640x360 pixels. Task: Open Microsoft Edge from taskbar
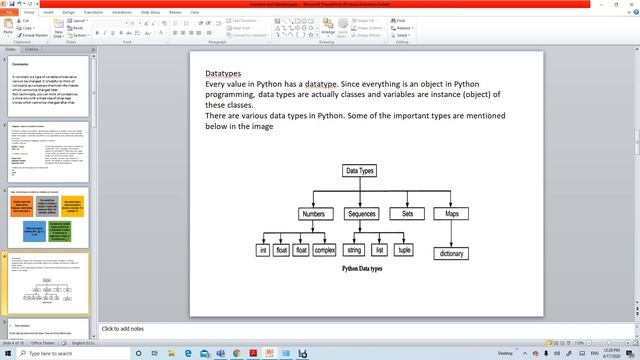pyautogui.click(x=188, y=353)
